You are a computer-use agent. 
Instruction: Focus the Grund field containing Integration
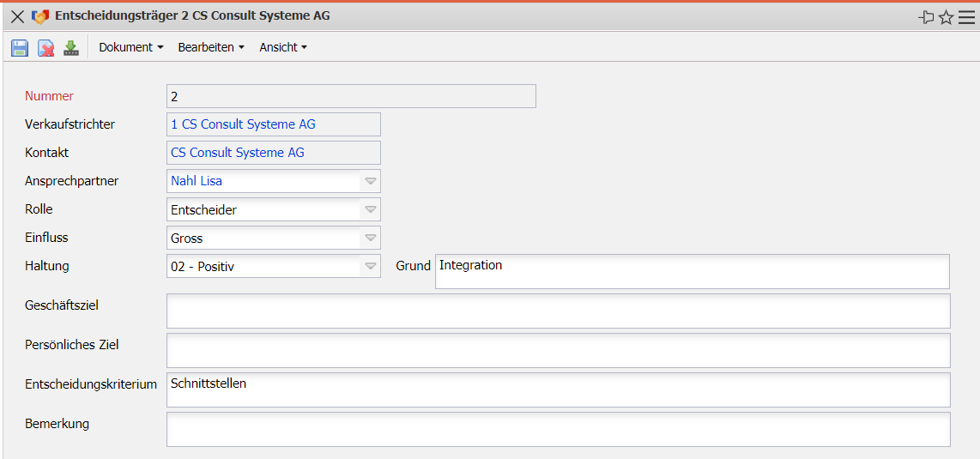[x=692, y=271]
